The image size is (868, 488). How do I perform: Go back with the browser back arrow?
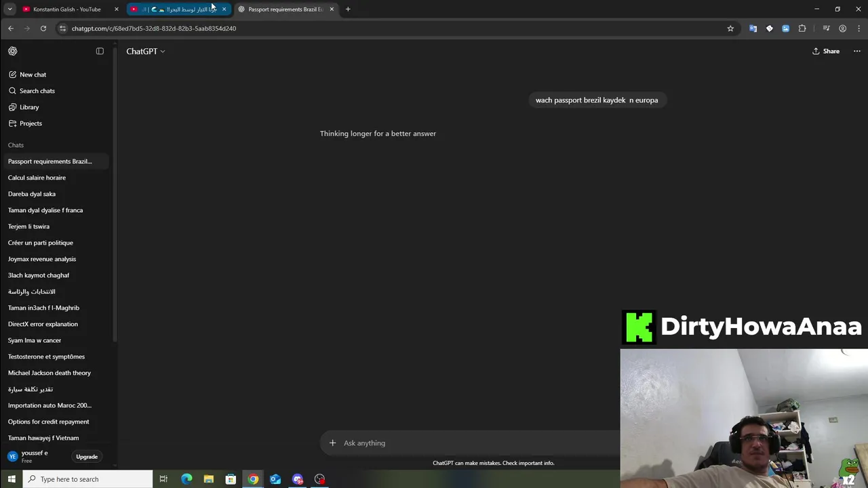coord(11,28)
